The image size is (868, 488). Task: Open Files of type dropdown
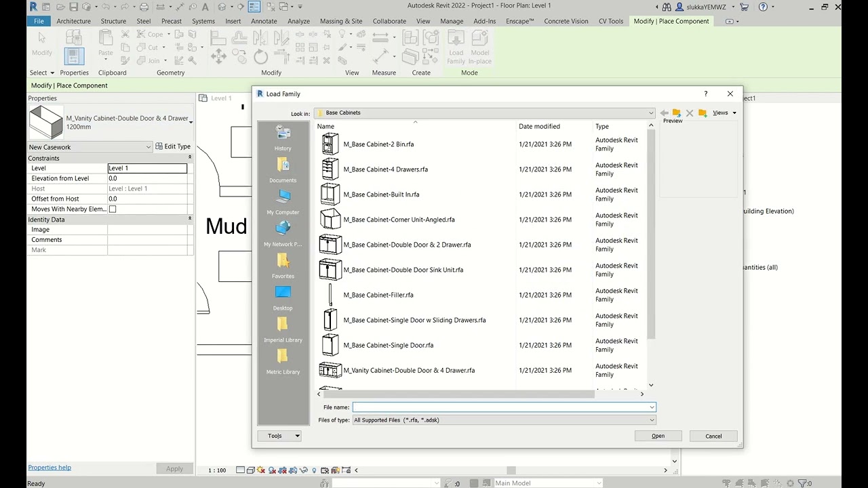pos(504,420)
